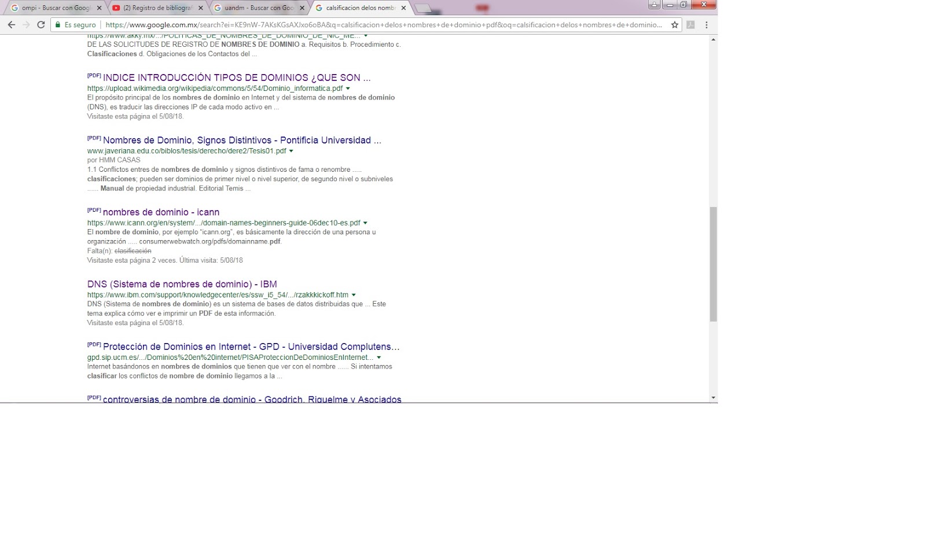Click the green icann.org domain-names-beginners-guide URL
The image size is (926, 560).
223,223
